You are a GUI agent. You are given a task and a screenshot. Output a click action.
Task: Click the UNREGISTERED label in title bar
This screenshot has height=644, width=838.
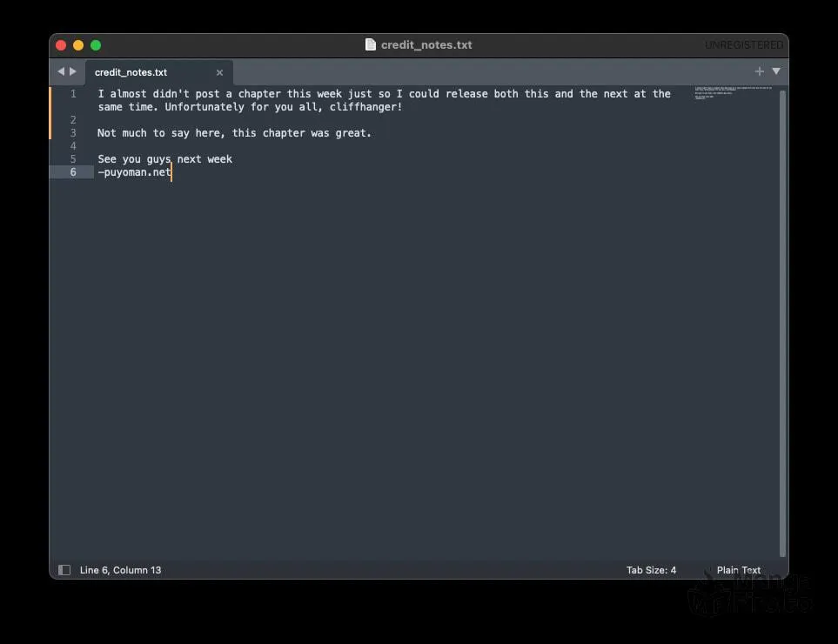744,45
